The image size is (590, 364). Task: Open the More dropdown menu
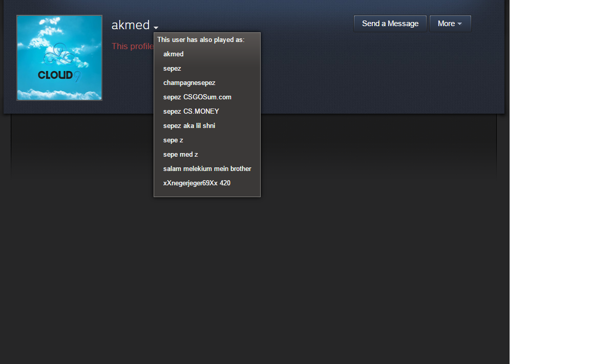click(450, 24)
